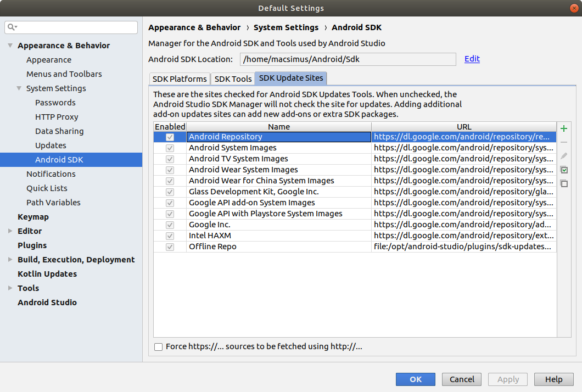Toggle Glass Development Kit checkbox
Viewport: 582px width, 392px height.
pos(170,192)
